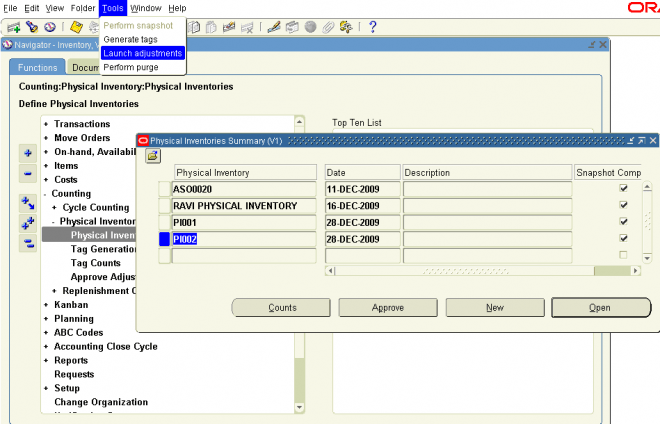The image size is (660, 424).
Task: Click the Navigator Expand All Children button
Action: (28, 203)
